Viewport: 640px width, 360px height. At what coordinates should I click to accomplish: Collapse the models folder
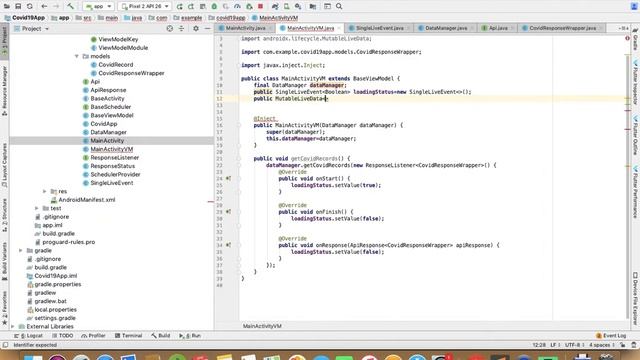(76, 56)
